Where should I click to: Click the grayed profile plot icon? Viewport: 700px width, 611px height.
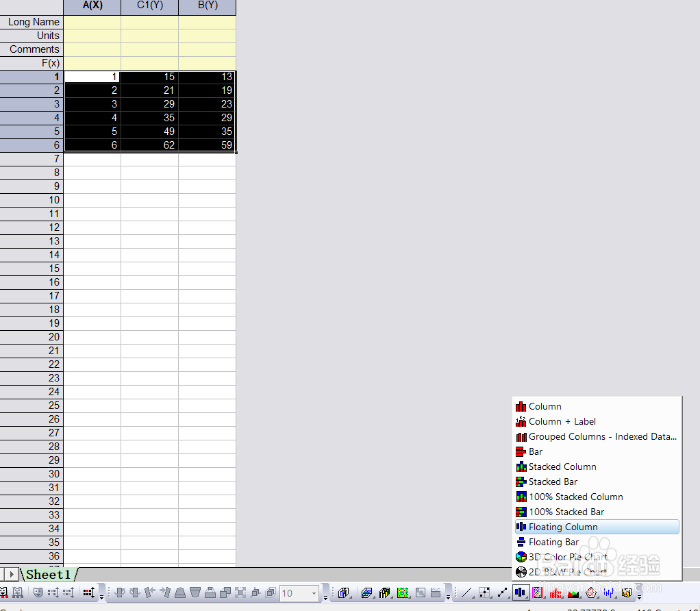tap(436, 593)
